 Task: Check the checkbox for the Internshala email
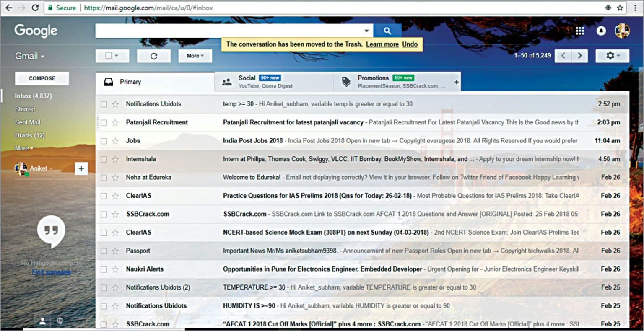pyautogui.click(x=103, y=159)
